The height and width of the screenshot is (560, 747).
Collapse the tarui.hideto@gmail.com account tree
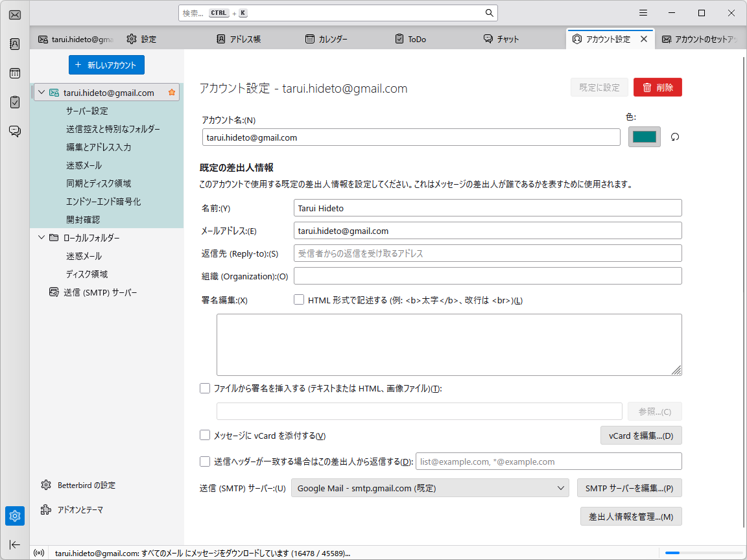[x=41, y=93]
